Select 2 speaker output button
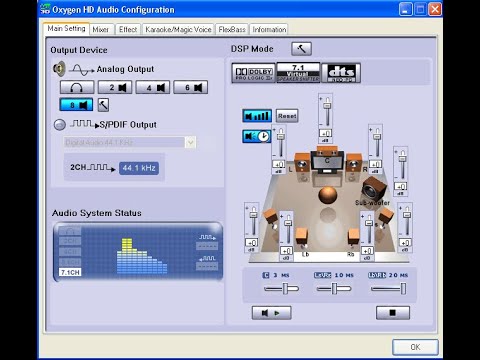Image resolution: width=480 pixels, height=360 pixels. tap(115, 87)
